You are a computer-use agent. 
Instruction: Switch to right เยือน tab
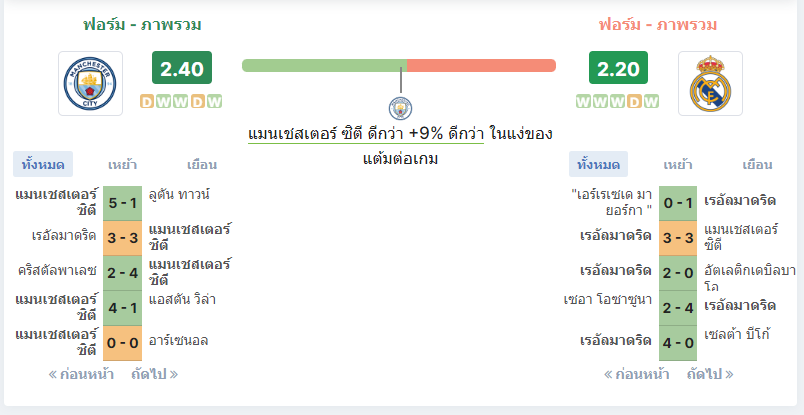click(757, 165)
